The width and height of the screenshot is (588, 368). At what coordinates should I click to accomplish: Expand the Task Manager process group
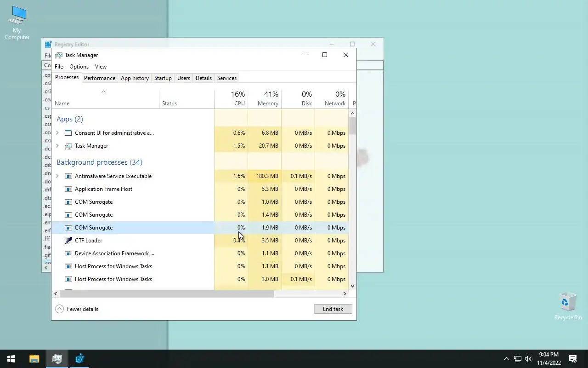(x=57, y=146)
